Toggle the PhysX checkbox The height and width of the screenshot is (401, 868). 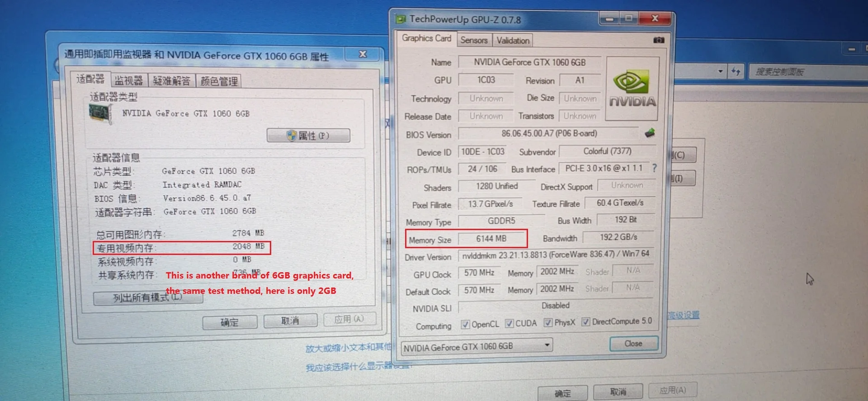point(548,323)
